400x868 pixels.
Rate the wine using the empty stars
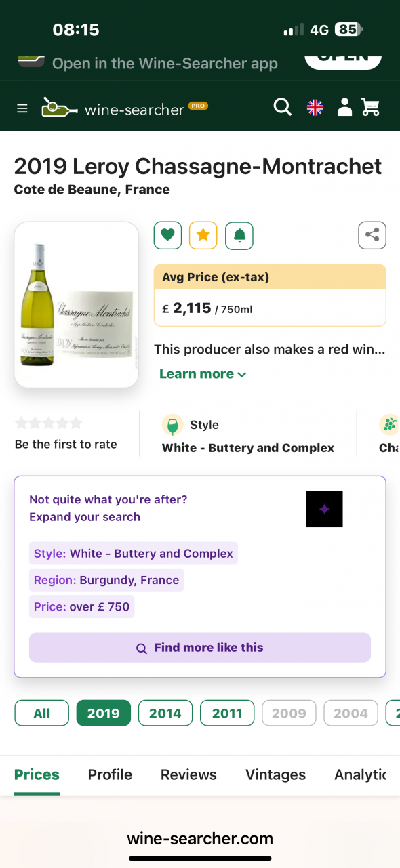pyautogui.click(x=48, y=421)
